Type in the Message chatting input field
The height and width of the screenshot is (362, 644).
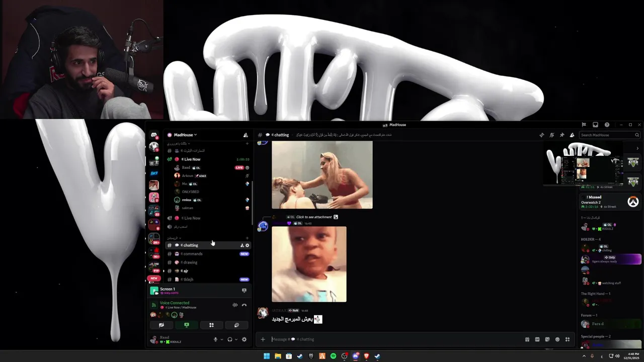pyautogui.click(x=395, y=339)
